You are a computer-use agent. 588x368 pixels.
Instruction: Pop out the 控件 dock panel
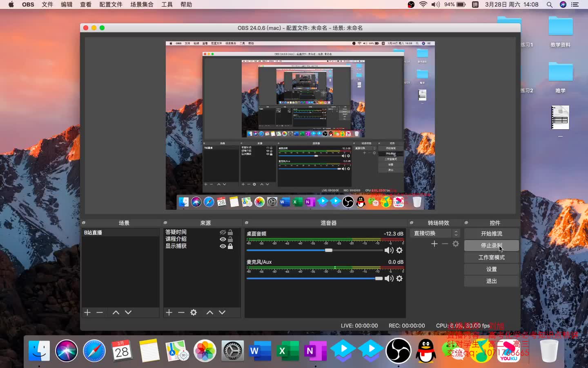pyautogui.click(x=466, y=223)
